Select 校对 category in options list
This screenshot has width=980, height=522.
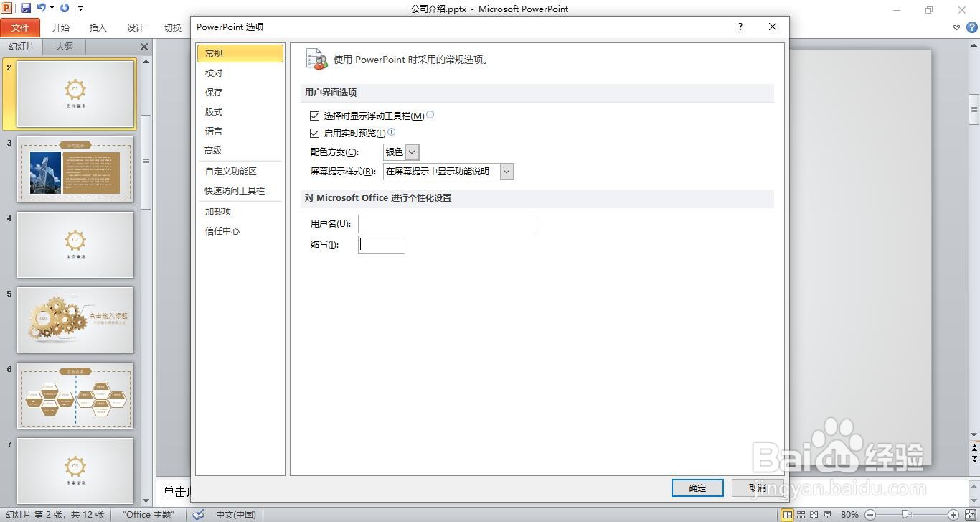(x=240, y=73)
